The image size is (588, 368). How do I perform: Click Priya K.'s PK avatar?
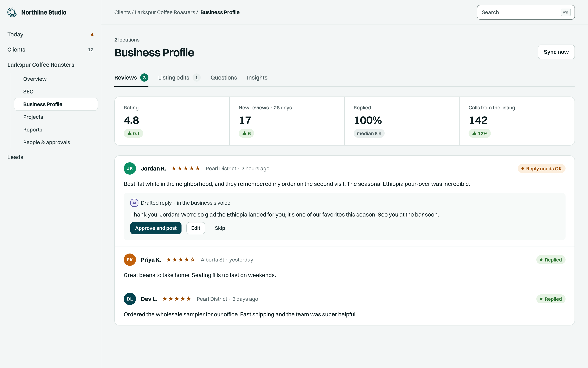tap(130, 260)
